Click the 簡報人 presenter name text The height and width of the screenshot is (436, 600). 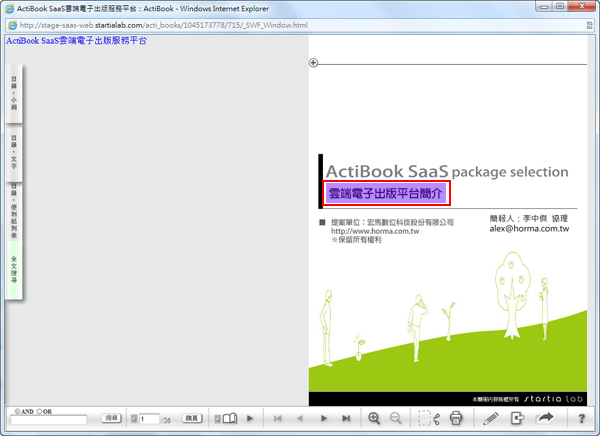click(528, 219)
